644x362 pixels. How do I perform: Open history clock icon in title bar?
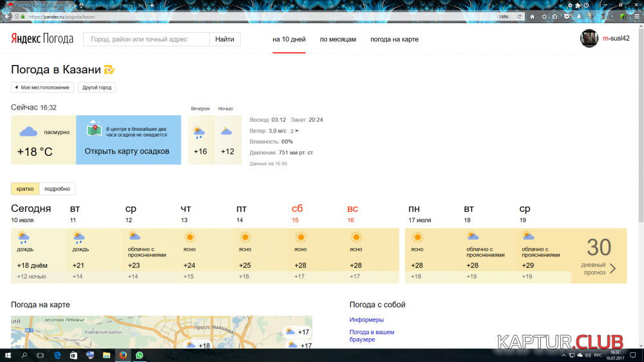(587, 5)
